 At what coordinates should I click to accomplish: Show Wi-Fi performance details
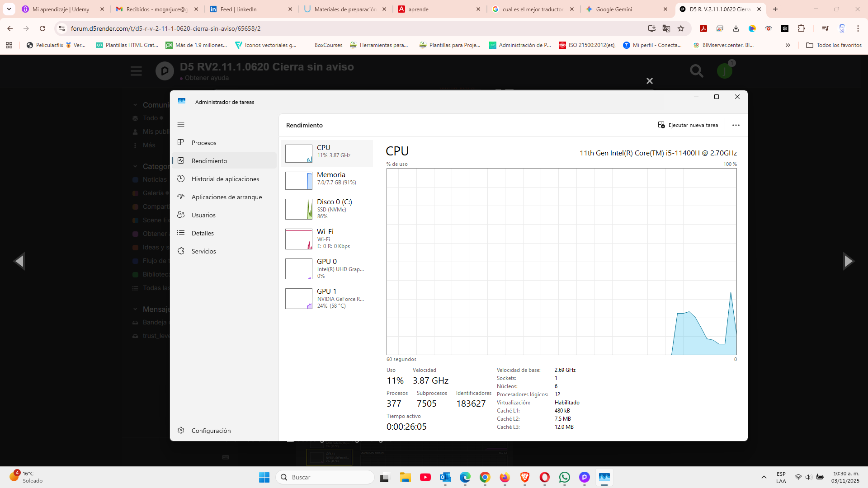tap(326, 239)
